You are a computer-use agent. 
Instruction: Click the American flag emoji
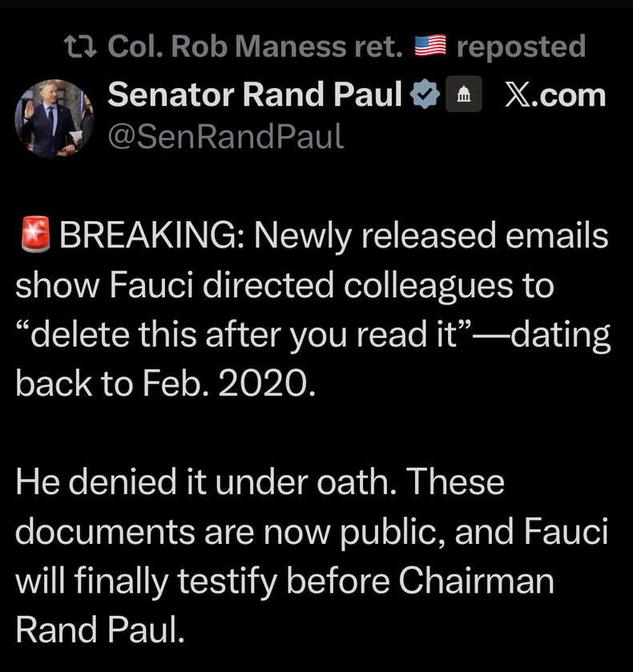tap(430, 46)
